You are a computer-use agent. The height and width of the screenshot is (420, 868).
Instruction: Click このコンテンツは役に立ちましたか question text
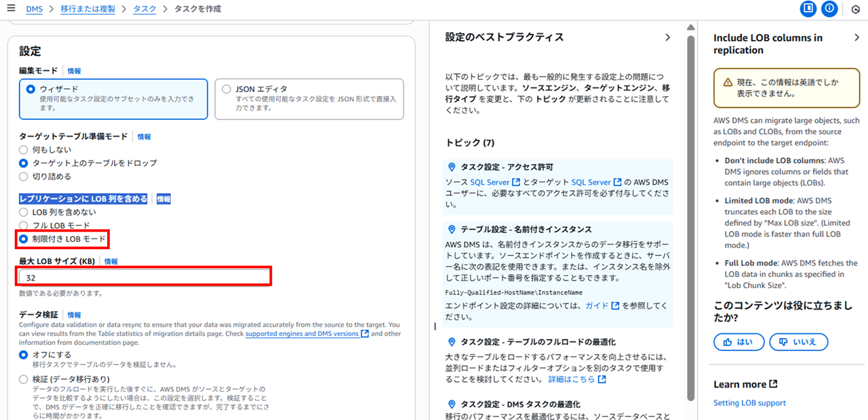pos(783,312)
